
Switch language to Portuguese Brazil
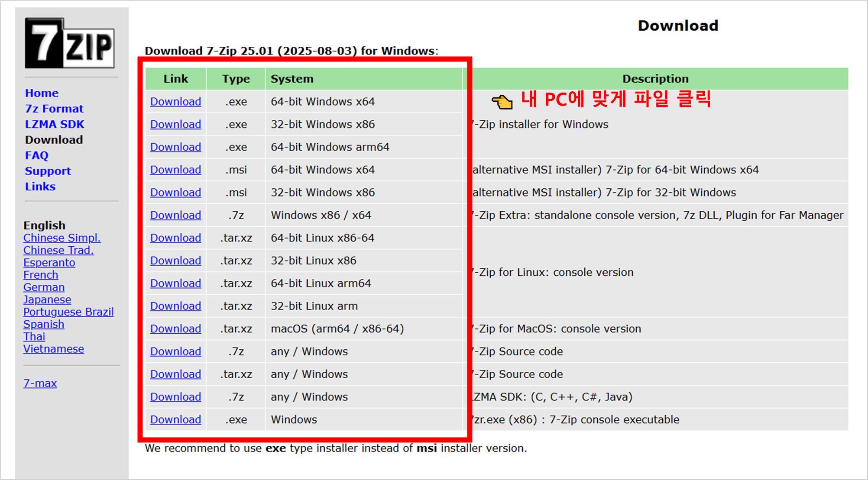point(68,312)
